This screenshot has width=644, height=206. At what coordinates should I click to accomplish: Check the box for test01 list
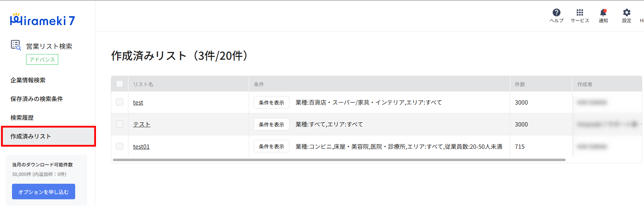pyautogui.click(x=120, y=146)
